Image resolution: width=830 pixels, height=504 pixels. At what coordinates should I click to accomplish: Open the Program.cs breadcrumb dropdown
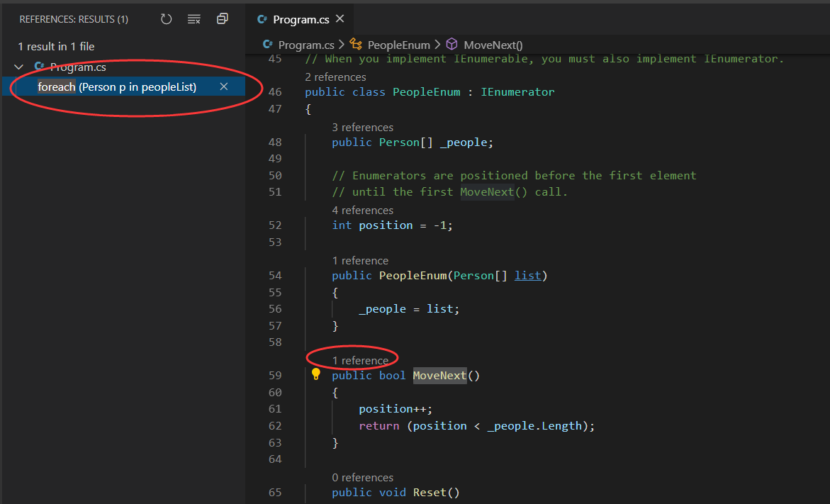[x=305, y=43]
